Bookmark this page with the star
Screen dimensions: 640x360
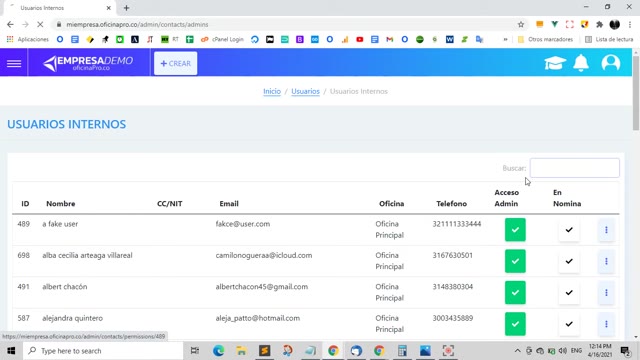tap(521, 24)
